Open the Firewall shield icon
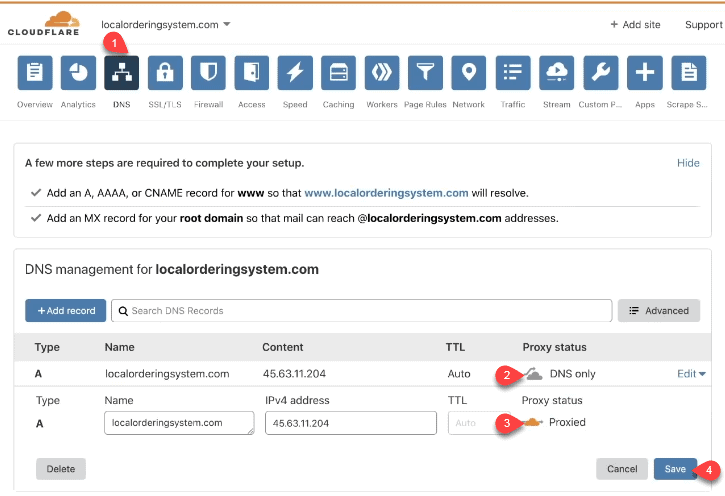 click(x=209, y=73)
